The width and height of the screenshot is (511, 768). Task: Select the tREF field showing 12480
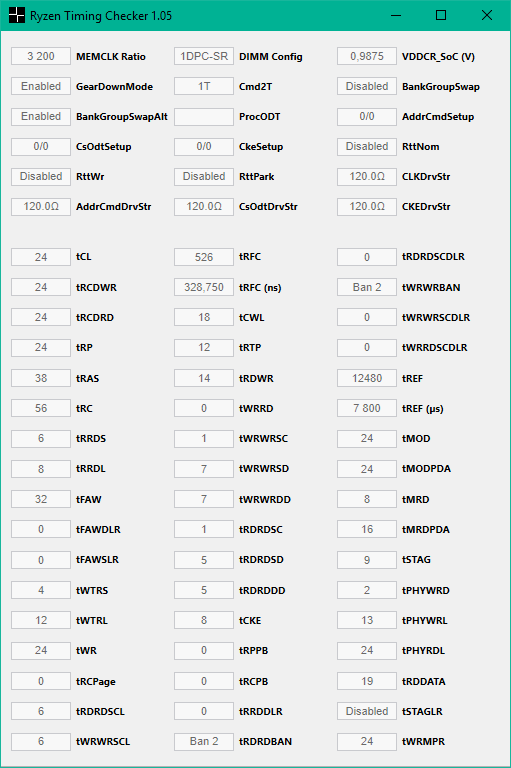(367, 378)
